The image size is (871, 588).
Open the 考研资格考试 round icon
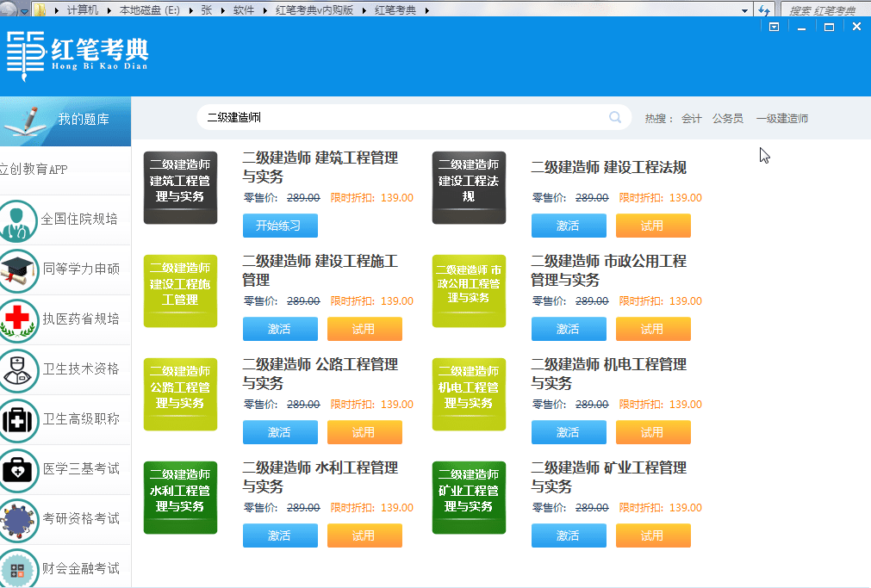pos(18,520)
